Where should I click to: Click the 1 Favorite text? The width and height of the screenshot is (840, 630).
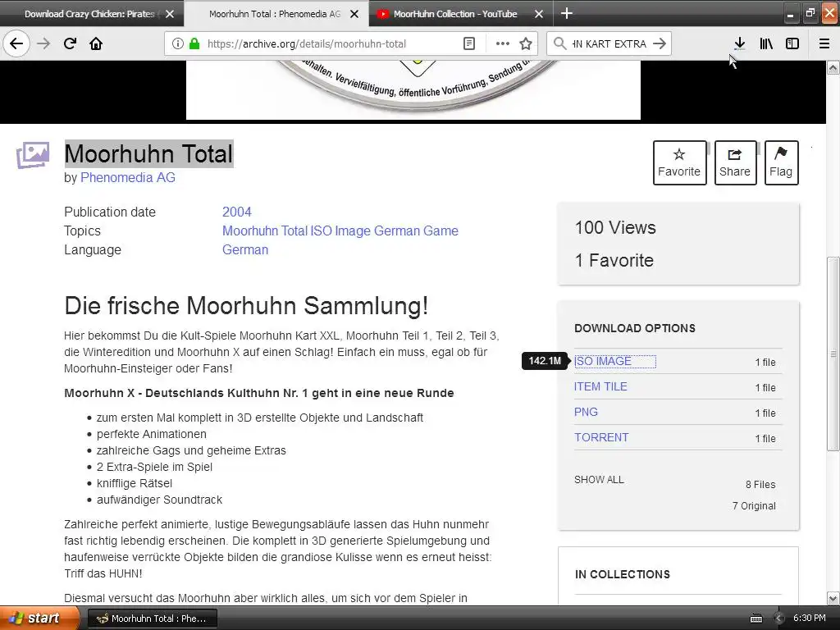614,260
